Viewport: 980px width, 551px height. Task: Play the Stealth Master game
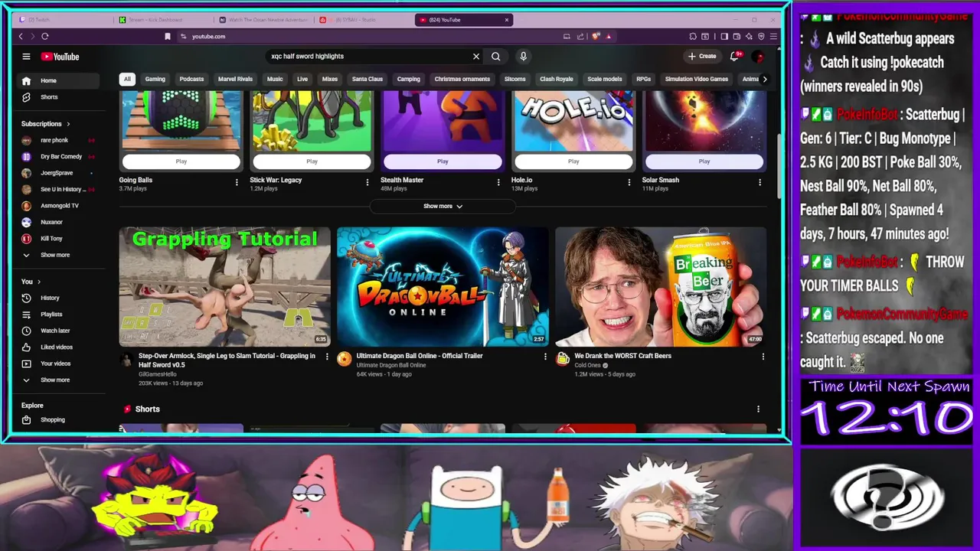pyautogui.click(x=443, y=161)
